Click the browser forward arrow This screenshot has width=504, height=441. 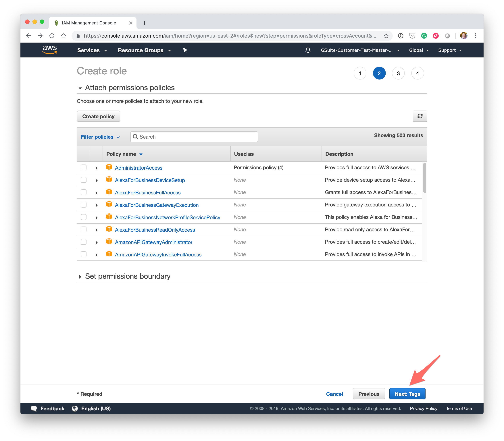tap(40, 36)
